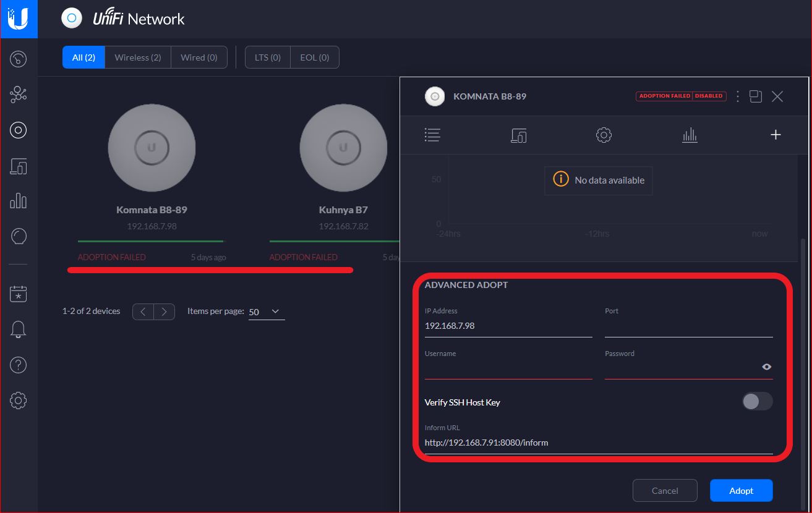Toggle Verify SSH Host Key switch
This screenshot has width=812, height=513.
pyautogui.click(x=757, y=402)
